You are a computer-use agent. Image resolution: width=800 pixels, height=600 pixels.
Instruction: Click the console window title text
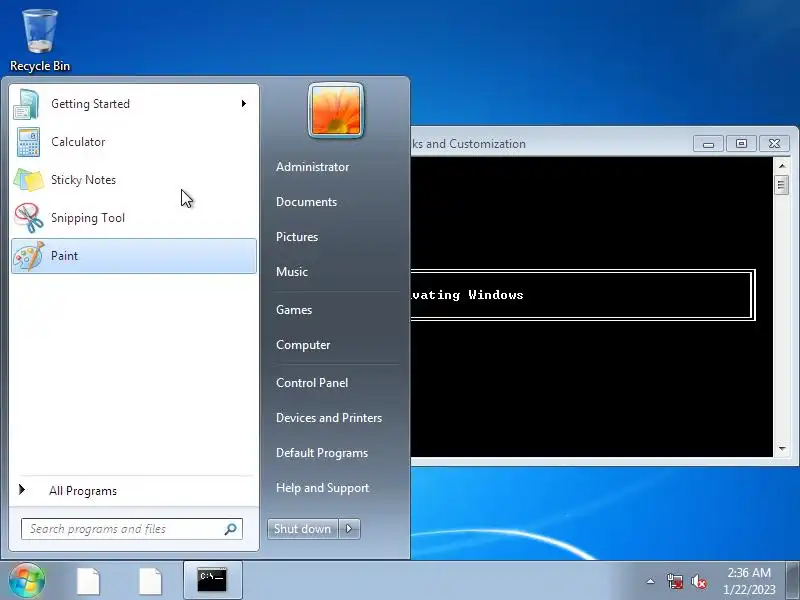[468, 144]
